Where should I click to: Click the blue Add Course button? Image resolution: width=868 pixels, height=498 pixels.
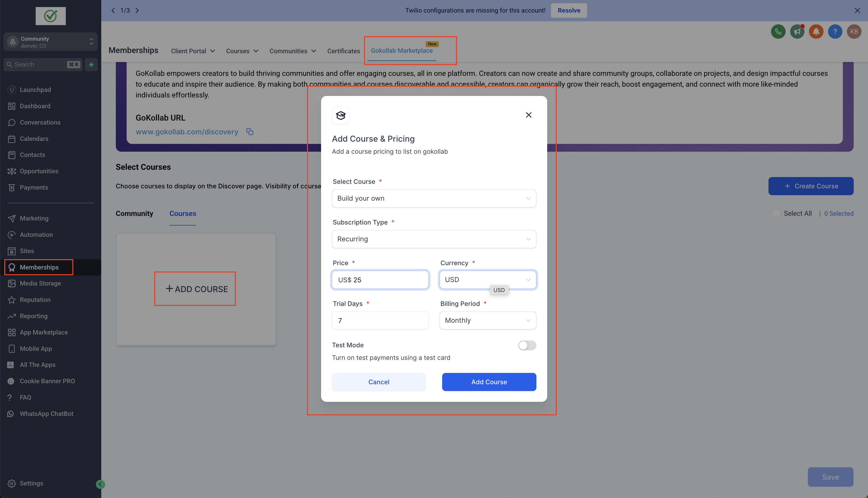pyautogui.click(x=489, y=382)
